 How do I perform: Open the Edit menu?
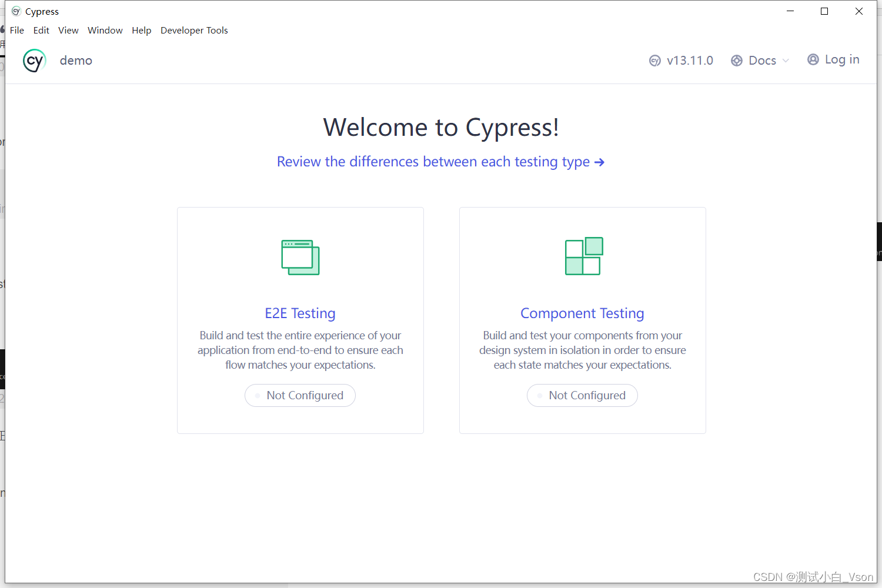pos(41,31)
